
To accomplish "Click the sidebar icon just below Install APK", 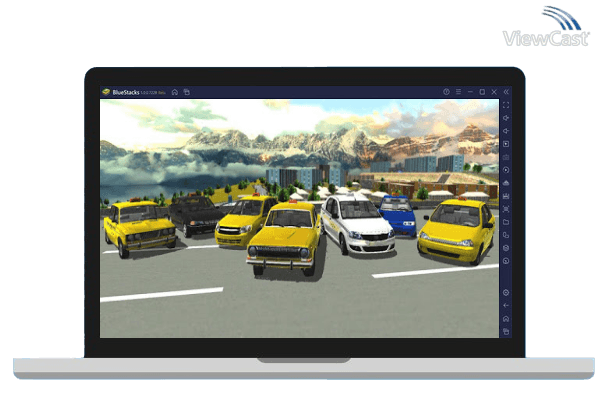I will click(506, 196).
